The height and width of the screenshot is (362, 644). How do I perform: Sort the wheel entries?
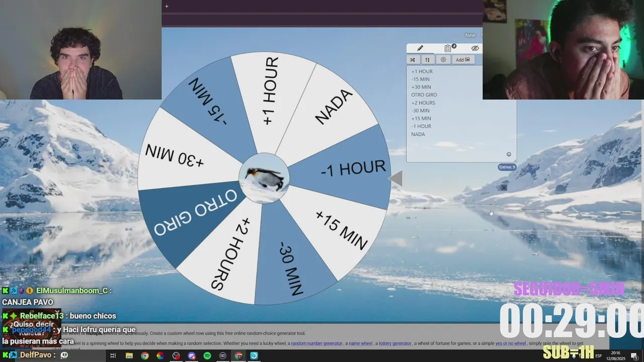coord(427,60)
